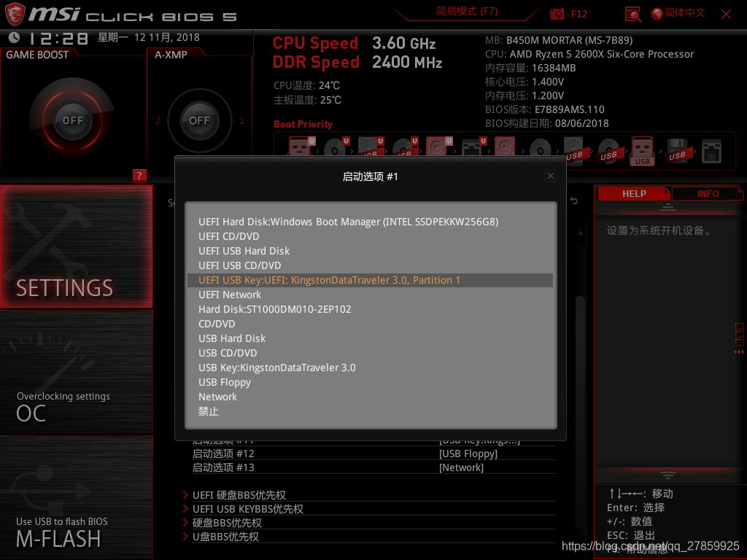The height and width of the screenshot is (560, 747).
Task: Click the UEFI network icon in Boot Priority bar
Action: (473, 146)
